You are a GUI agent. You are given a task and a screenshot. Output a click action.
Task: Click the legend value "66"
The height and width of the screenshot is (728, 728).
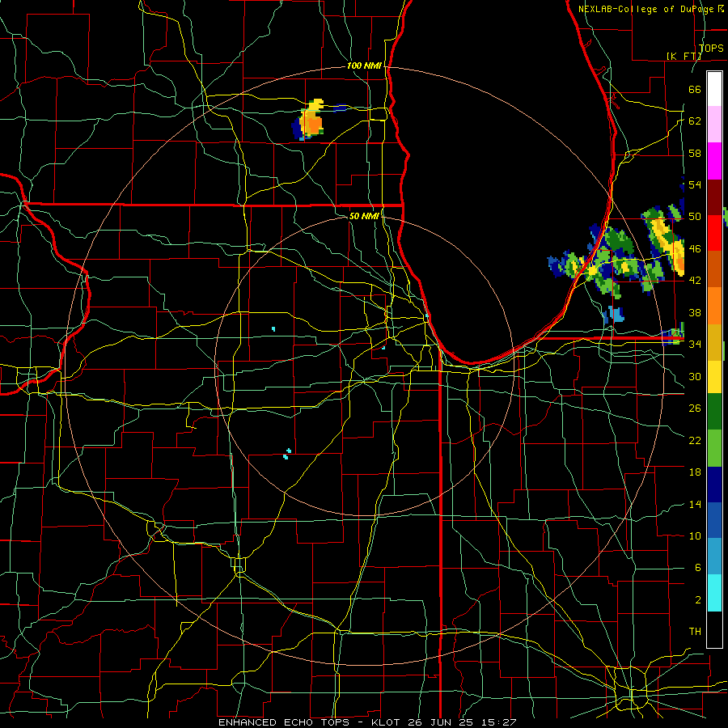(x=695, y=89)
